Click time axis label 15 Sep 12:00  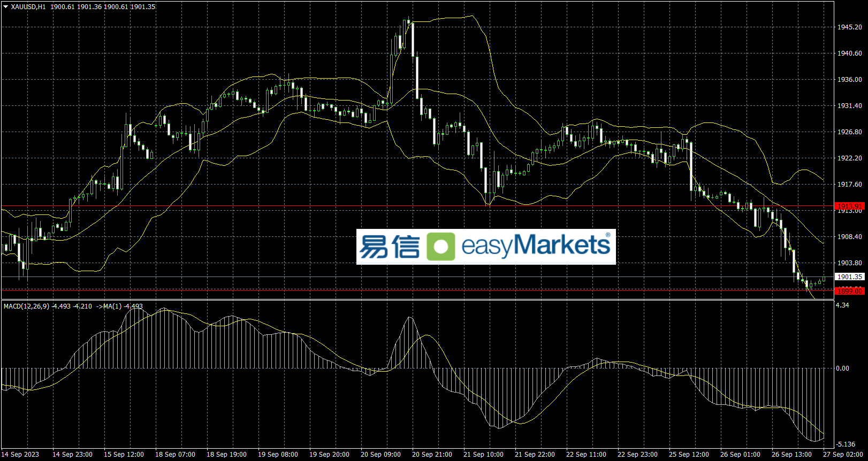click(124, 455)
